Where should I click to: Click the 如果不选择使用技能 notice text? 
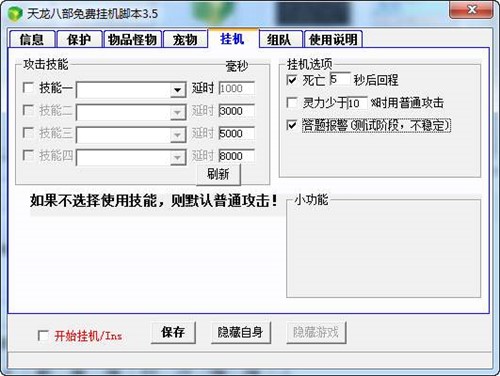tap(154, 201)
